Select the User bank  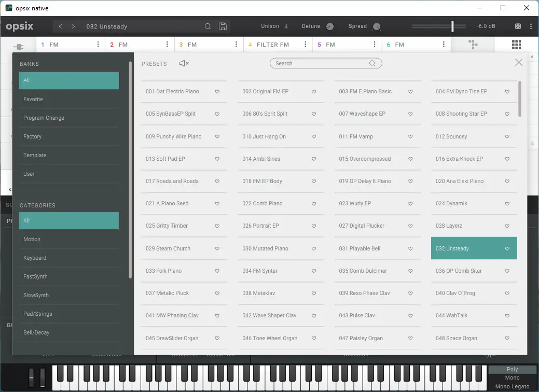tap(69, 174)
